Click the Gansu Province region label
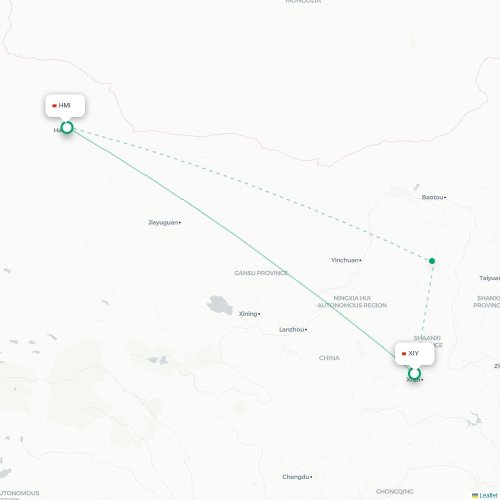The height and width of the screenshot is (500, 500). point(261,273)
